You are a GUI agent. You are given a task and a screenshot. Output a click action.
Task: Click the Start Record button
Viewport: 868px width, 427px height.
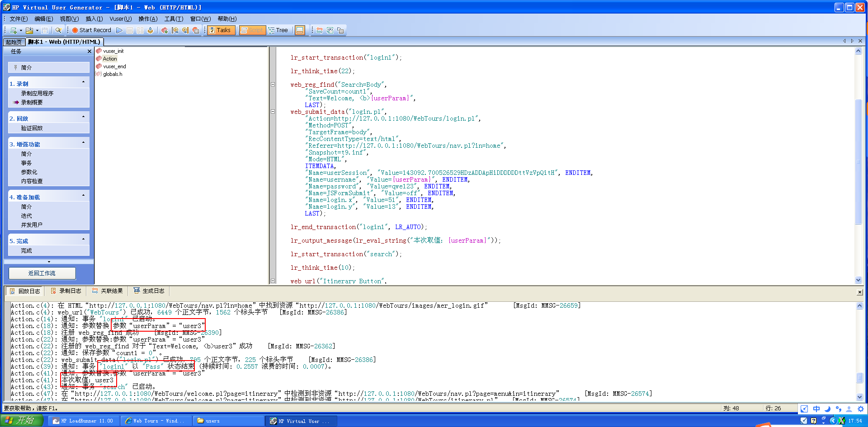click(91, 30)
